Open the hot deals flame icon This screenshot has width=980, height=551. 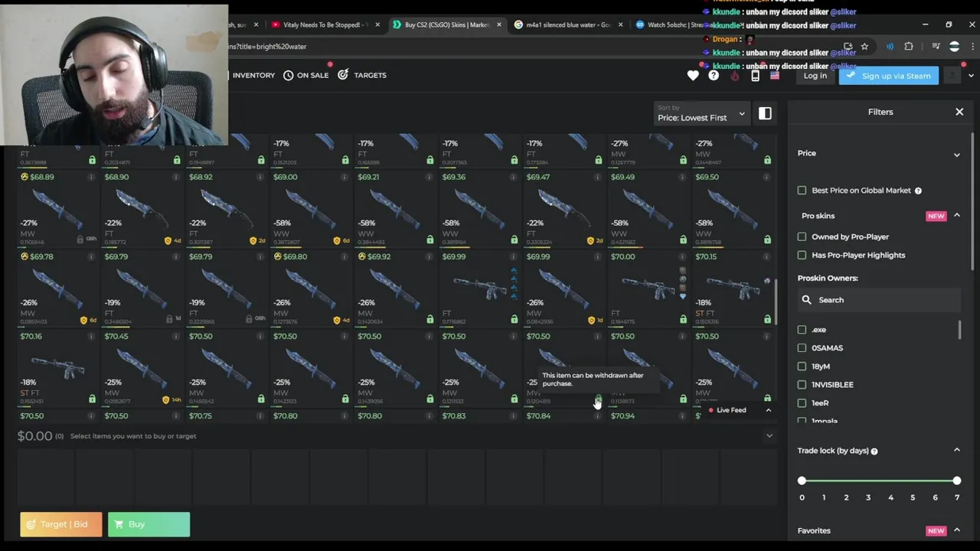click(734, 76)
